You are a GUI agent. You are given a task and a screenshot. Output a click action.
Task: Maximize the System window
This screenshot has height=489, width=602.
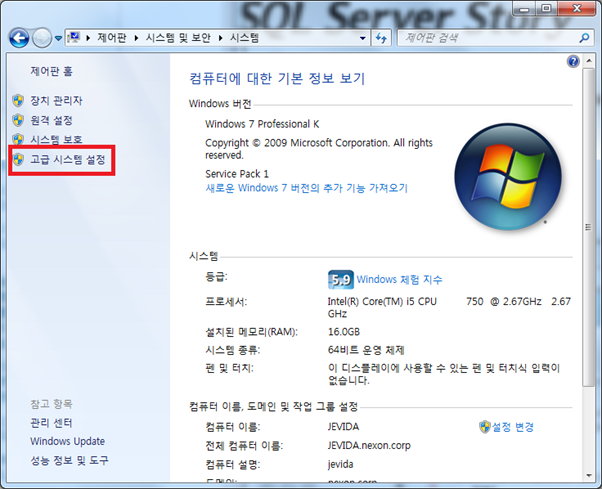point(546,9)
